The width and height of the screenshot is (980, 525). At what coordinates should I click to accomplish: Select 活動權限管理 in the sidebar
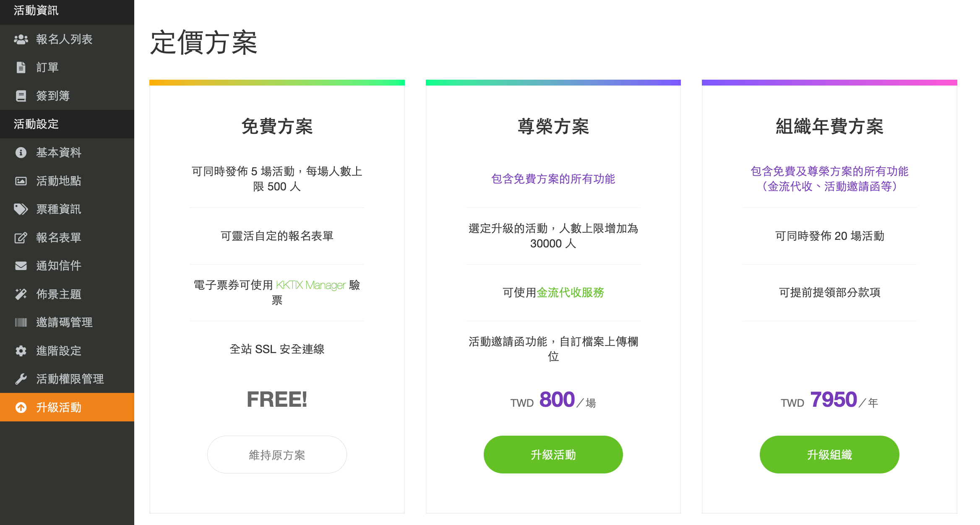pyautogui.click(x=70, y=379)
